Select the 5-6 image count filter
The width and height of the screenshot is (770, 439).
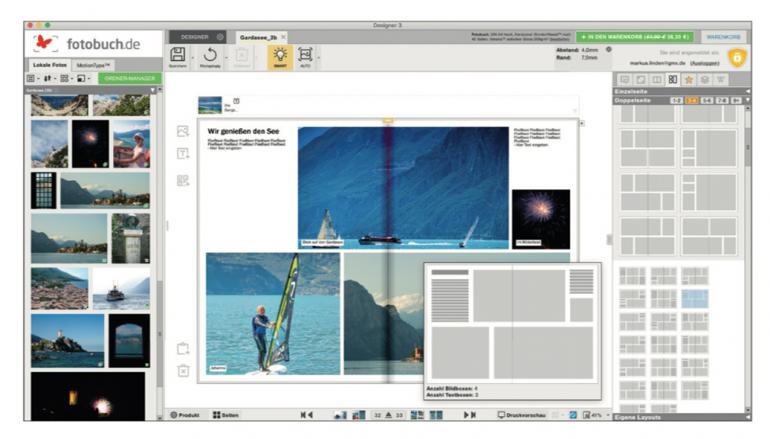(707, 100)
